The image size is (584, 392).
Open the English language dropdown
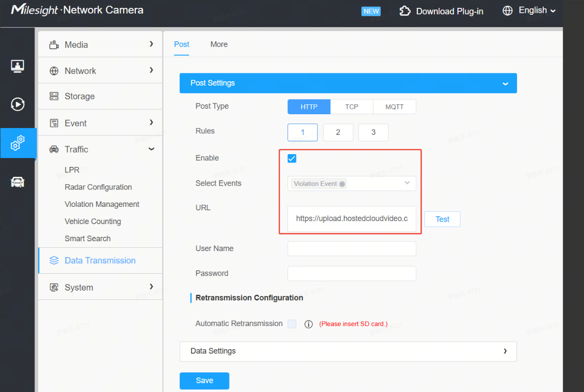point(537,10)
